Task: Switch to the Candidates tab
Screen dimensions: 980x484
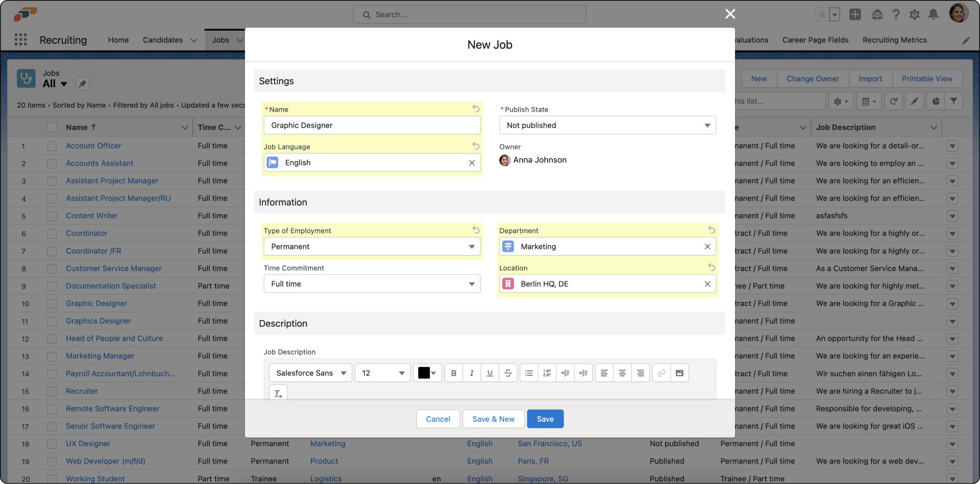Action: tap(162, 40)
